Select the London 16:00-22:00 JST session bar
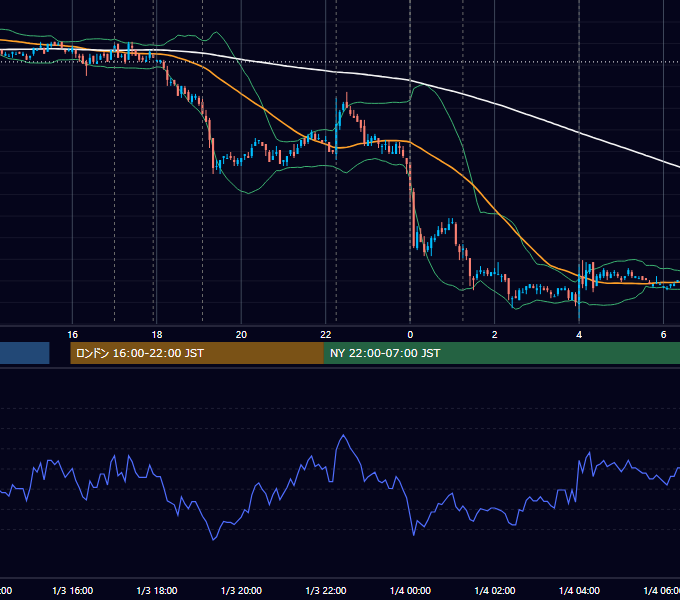680x600 pixels. pyautogui.click(x=197, y=353)
